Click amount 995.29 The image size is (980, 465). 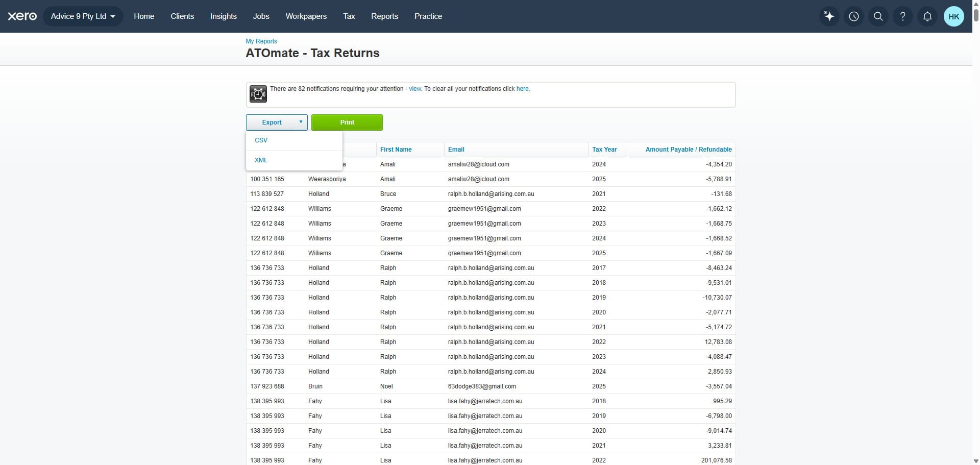click(722, 401)
